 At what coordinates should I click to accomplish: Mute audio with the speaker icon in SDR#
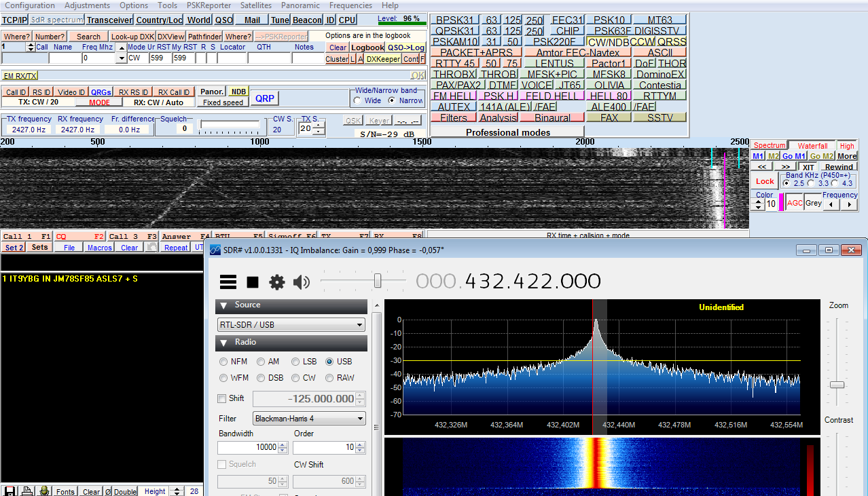pos(301,282)
